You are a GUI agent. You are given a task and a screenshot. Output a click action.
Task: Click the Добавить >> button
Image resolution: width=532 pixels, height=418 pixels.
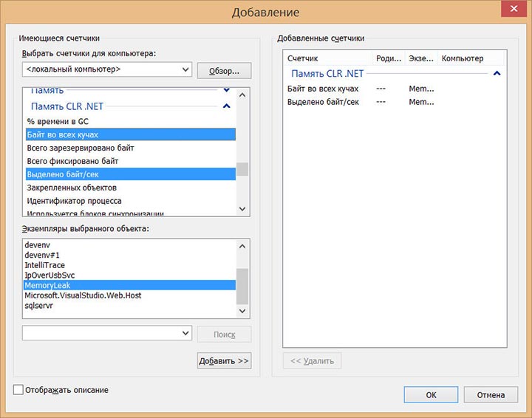225,360
